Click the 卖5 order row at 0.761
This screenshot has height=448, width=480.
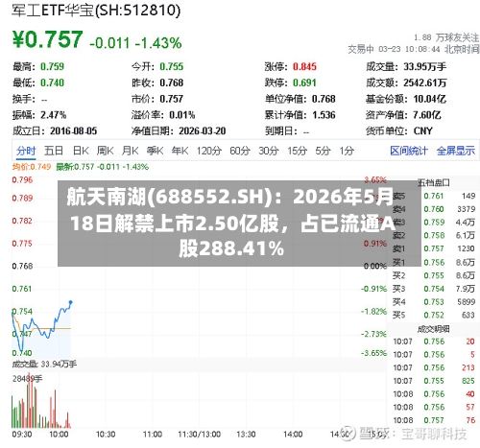click(434, 196)
